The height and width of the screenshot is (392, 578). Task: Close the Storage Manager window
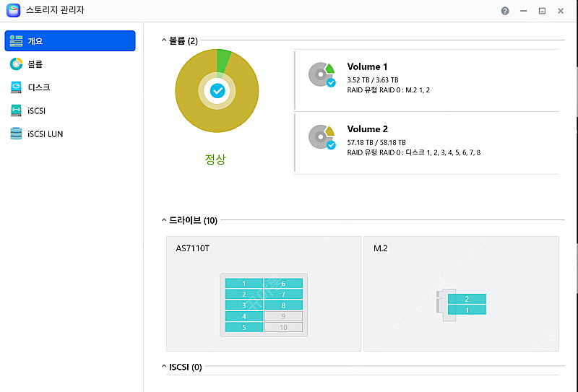tap(561, 11)
